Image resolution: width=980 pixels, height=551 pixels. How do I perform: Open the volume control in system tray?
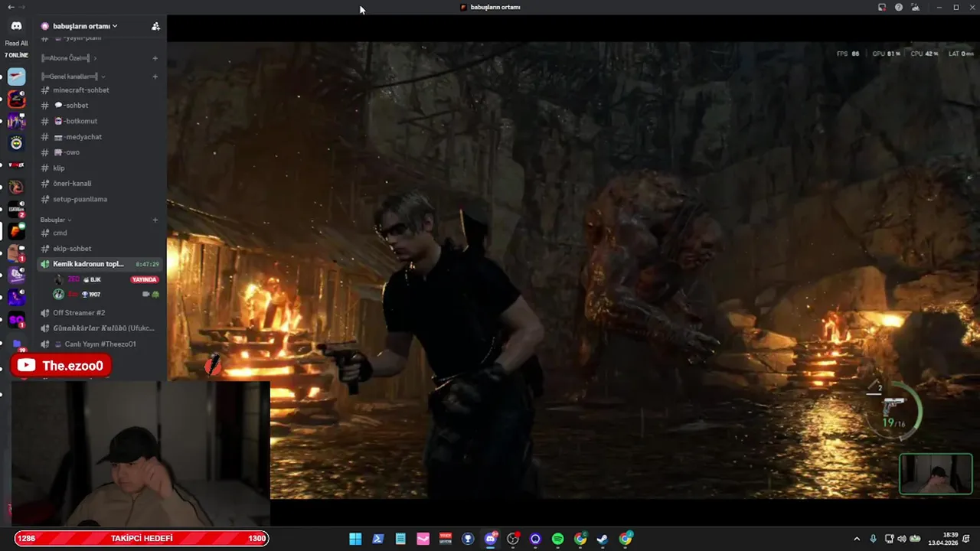click(x=901, y=539)
